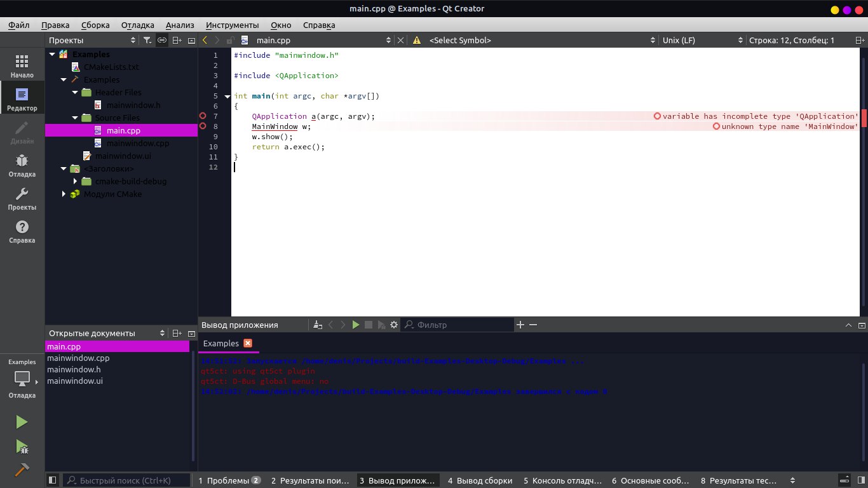Collapse the Source Files folder
The width and height of the screenshot is (868, 488).
point(75,118)
